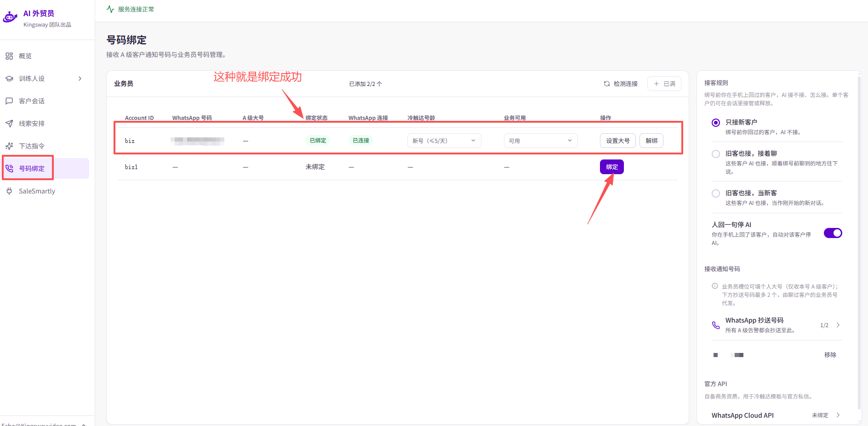Click the 解绑 button for biz
The image size is (868, 426).
[651, 141]
